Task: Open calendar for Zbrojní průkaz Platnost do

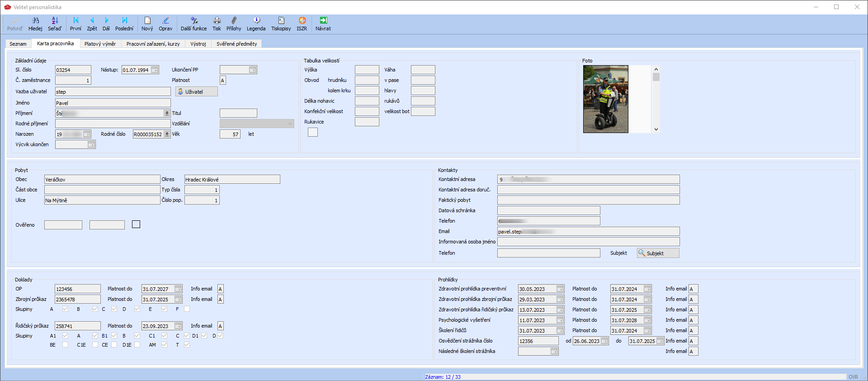Action: (x=178, y=299)
